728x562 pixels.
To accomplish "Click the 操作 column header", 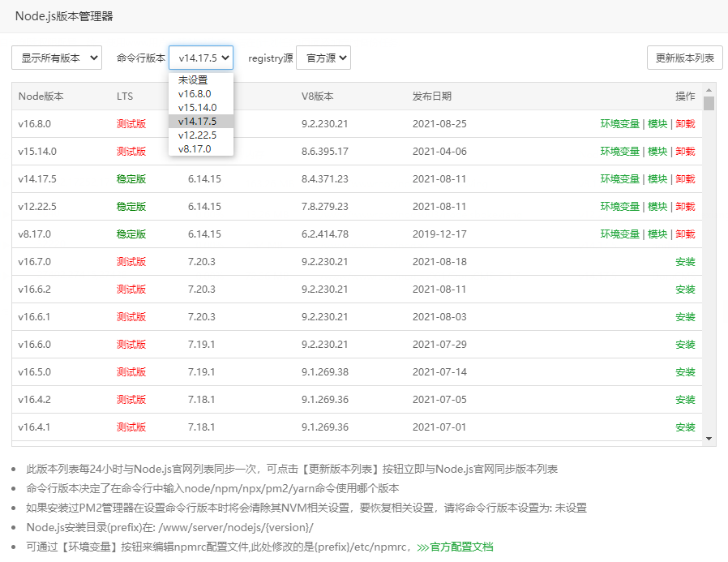I will [685, 97].
